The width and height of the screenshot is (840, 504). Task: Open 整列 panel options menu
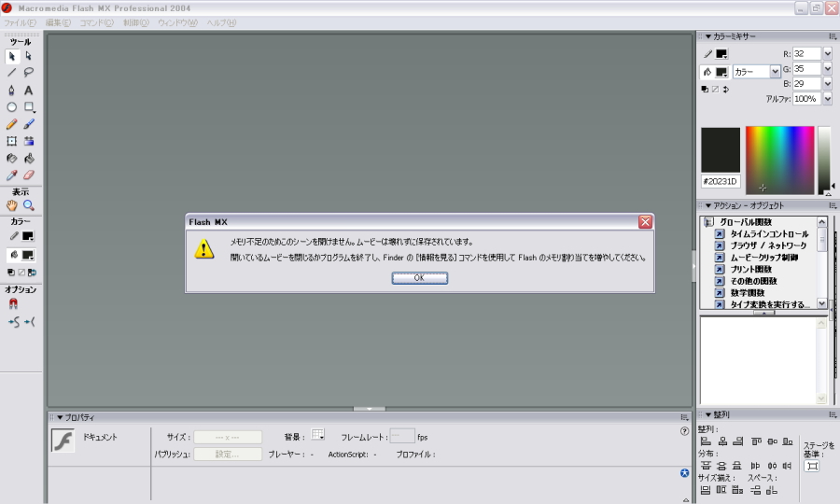click(832, 414)
